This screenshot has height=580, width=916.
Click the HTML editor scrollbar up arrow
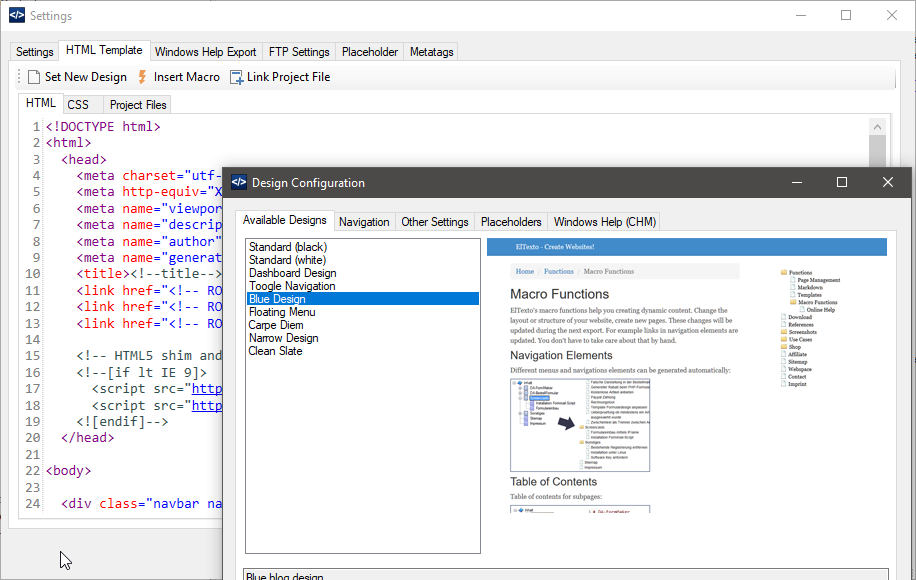tap(877, 127)
